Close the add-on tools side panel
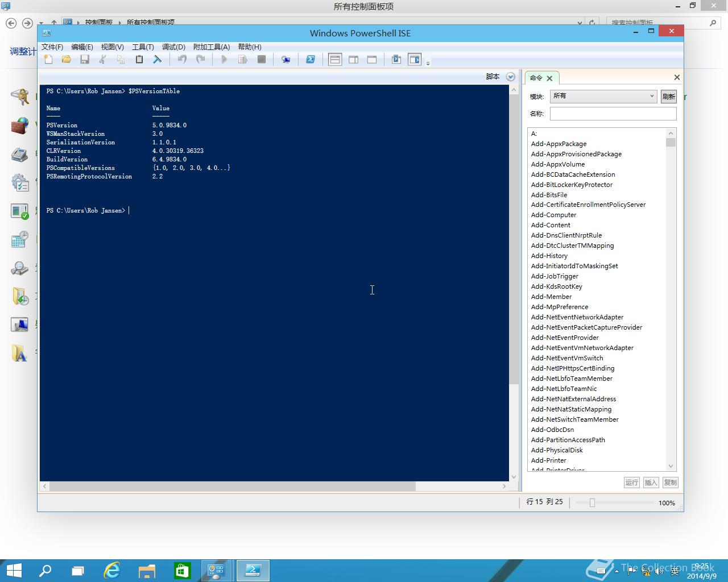 (x=677, y=77)
